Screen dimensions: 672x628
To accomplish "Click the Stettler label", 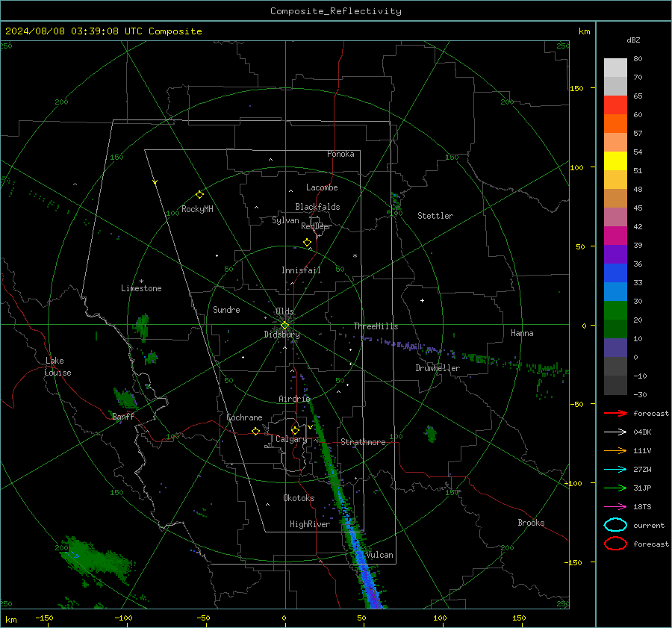I will (435, 216).
